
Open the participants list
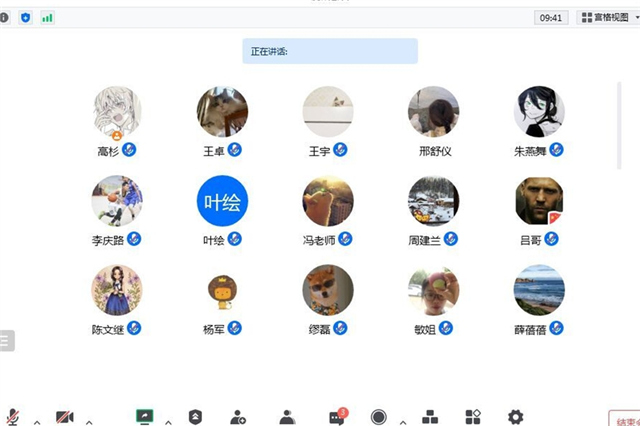(x=287, y=417)
